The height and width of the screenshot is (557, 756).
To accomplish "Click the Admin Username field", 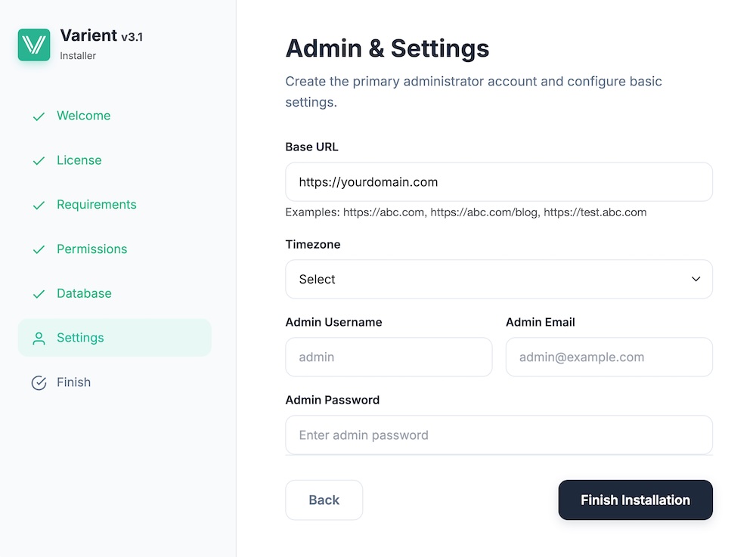I will pos(389,357).
